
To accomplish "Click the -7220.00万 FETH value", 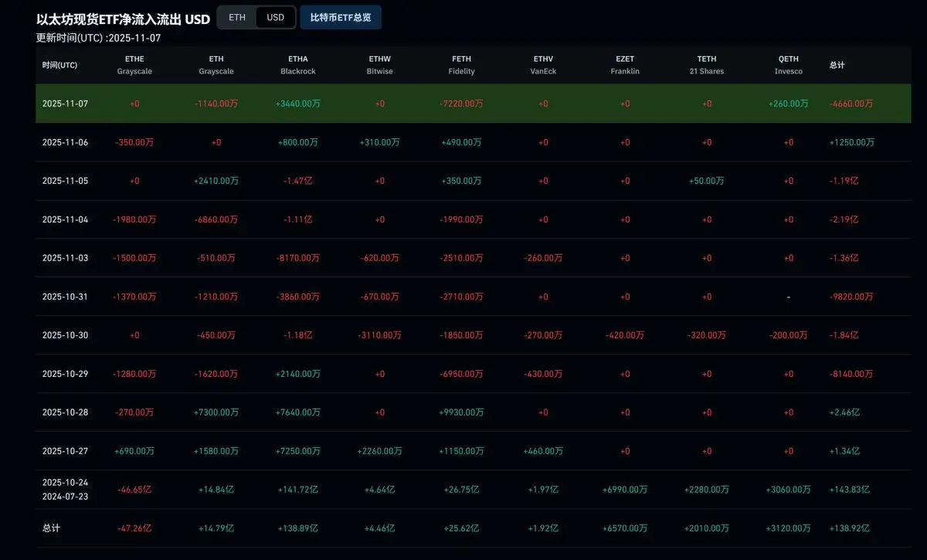I will pyautogui.click(x=461, y=104).
